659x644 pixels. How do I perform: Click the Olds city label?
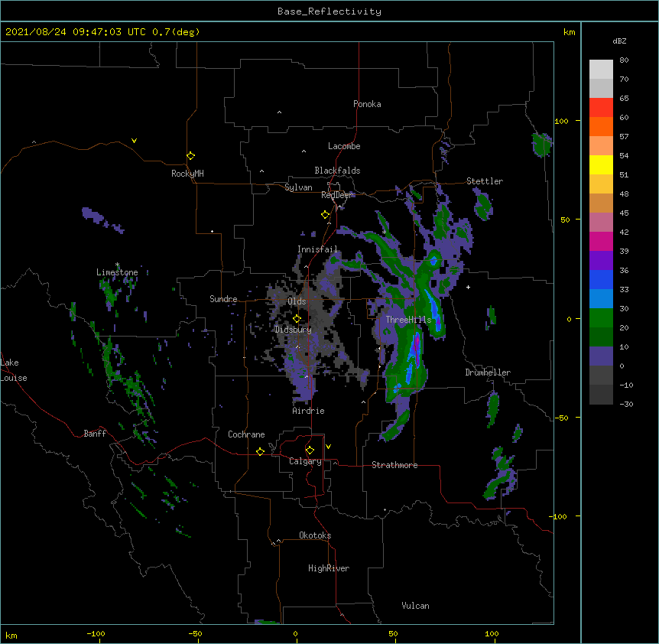click(297, 301)
